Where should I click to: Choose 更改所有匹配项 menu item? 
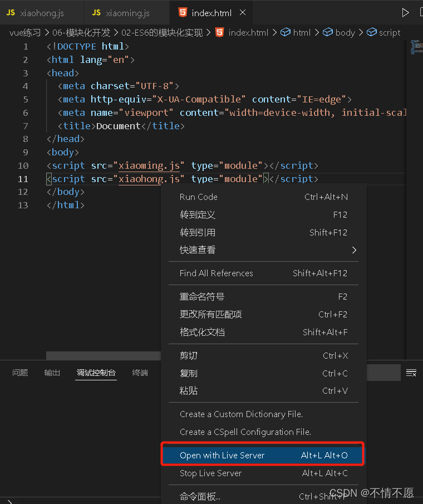point(263,314)
